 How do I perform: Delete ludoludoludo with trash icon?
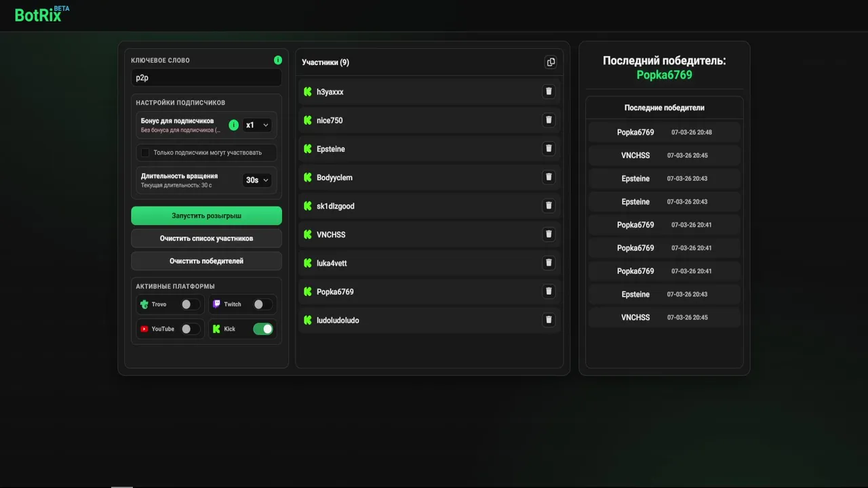pos(549,320)
